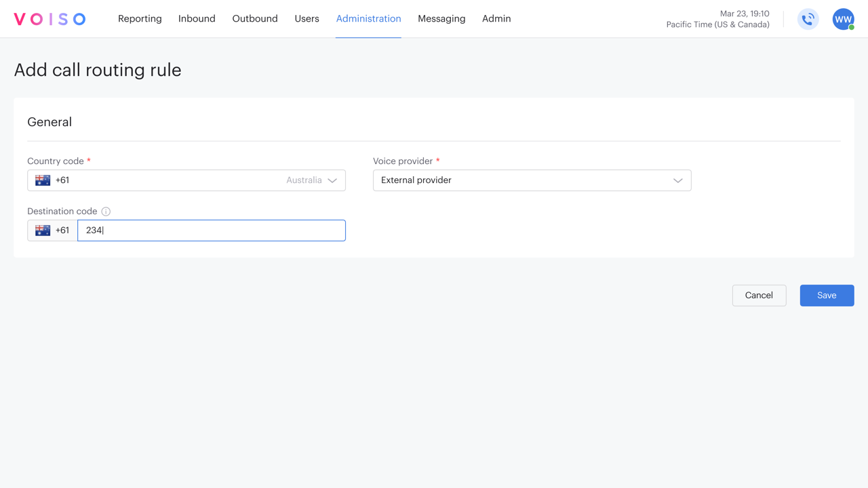The width and height of the screenshot is (868, 488).
Task: Go to the Reporting menu
Action: tap(140, 19)
